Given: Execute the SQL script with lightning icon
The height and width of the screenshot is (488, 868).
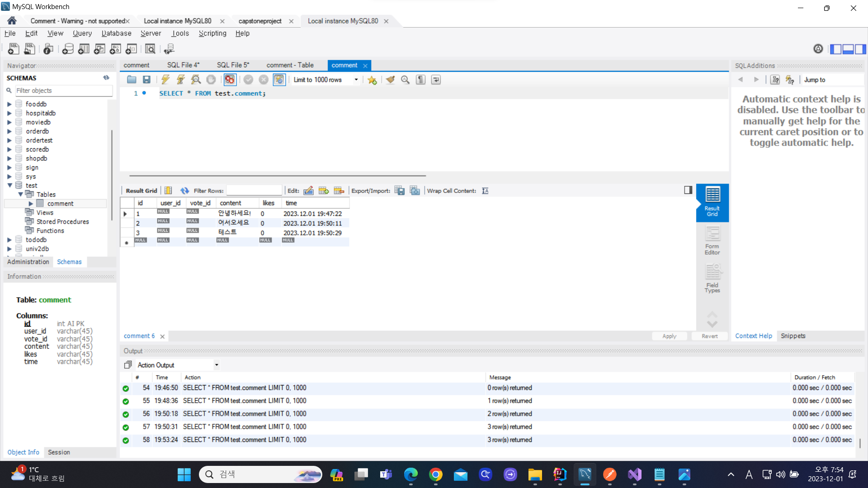Looking at the screenshot, I should (x=165, y=80).
